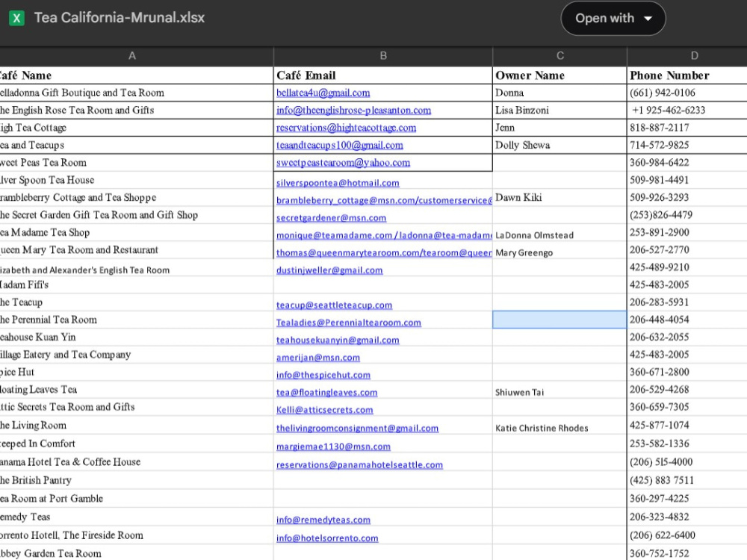This screenshot has height=560, width=747.
Task: Select owner cell 'Katie Christine Rhodes'
Action: click(560, 426)
